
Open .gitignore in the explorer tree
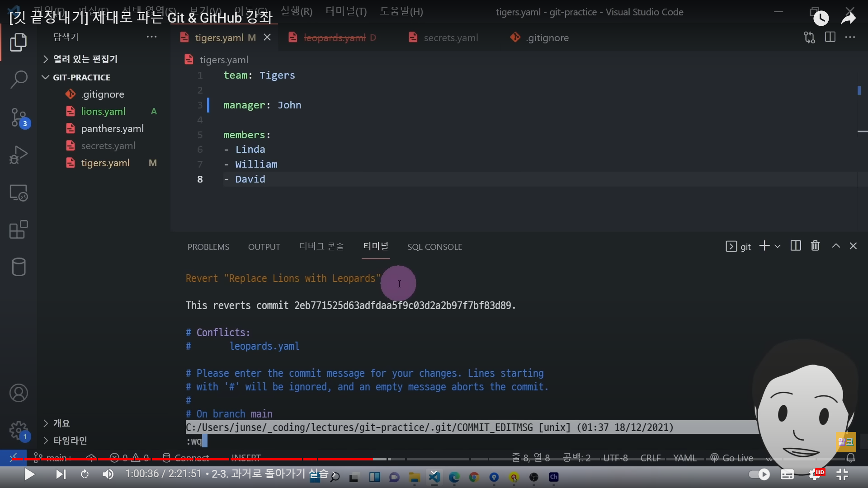pyautogui.click(x=103, y=94)
